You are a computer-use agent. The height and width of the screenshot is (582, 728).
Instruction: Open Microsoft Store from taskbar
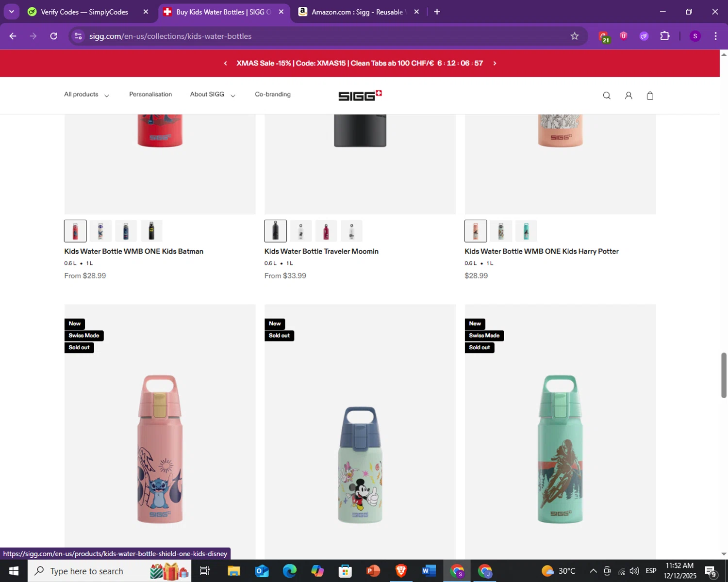click(x=345, y=571)
